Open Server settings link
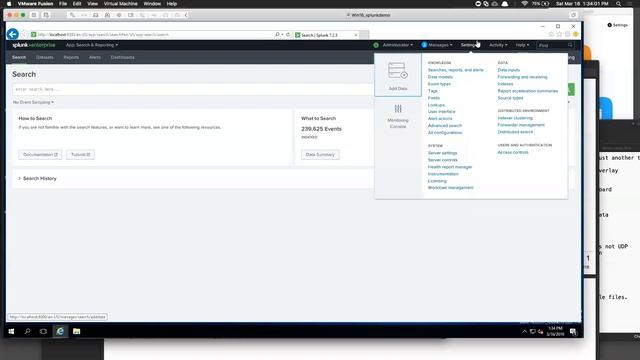640x360 pixels. click(442, 153)
